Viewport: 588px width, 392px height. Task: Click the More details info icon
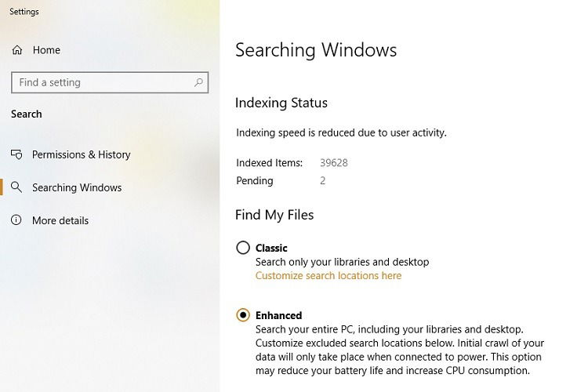[x=16, y=220]
